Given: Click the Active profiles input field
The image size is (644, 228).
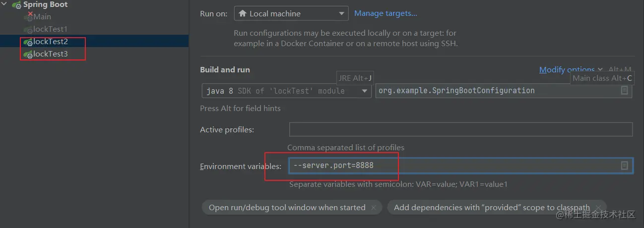Looking at the screenshot, I should (460, 129).
